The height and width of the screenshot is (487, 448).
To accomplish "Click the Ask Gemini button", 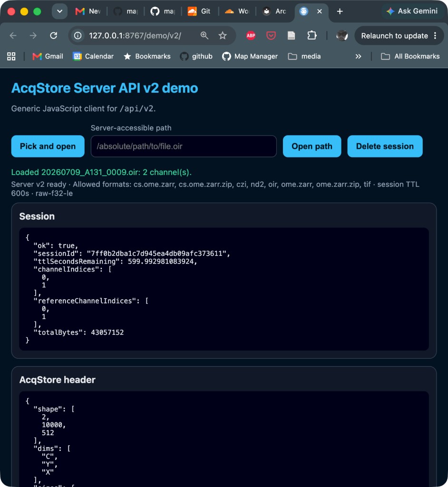I will (x=412, y=11).
